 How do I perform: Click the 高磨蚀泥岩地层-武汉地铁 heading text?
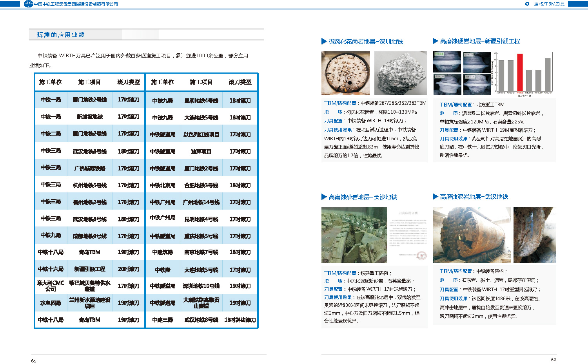click(x=474, y=197)
